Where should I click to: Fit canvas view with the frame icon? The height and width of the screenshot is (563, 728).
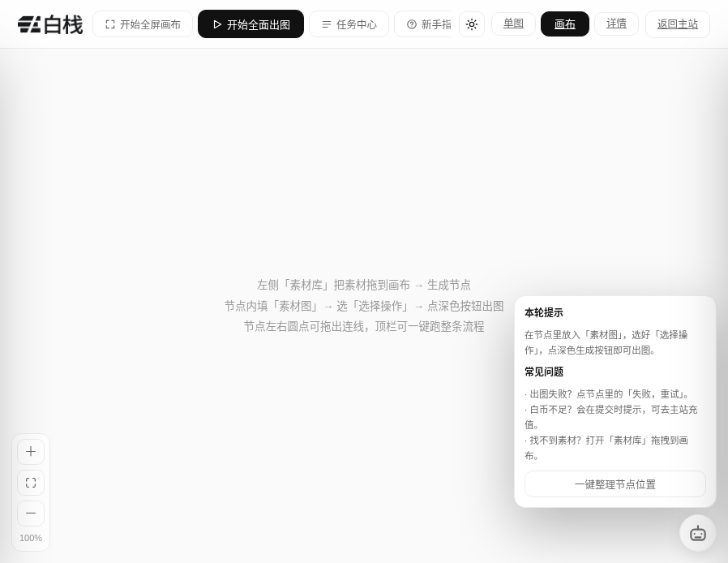(x=31, y=483)
